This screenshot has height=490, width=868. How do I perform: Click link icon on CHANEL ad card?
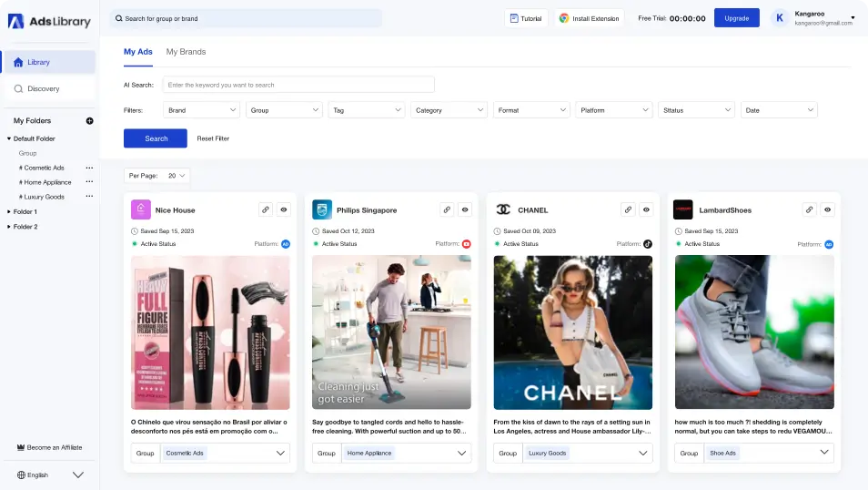[628, 209]
